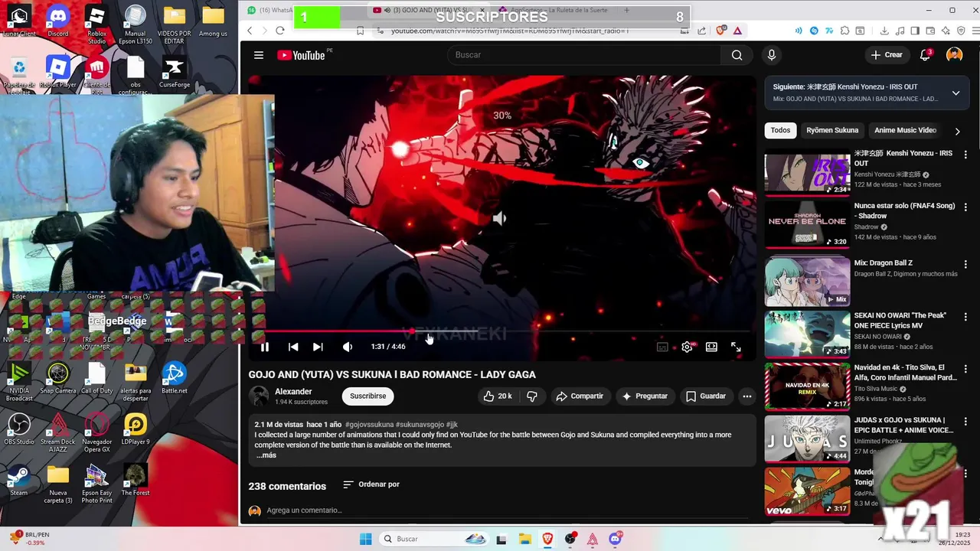
Task: Open the Roblox Studio desktop shortcut
Action: click(x=96, y=24)
